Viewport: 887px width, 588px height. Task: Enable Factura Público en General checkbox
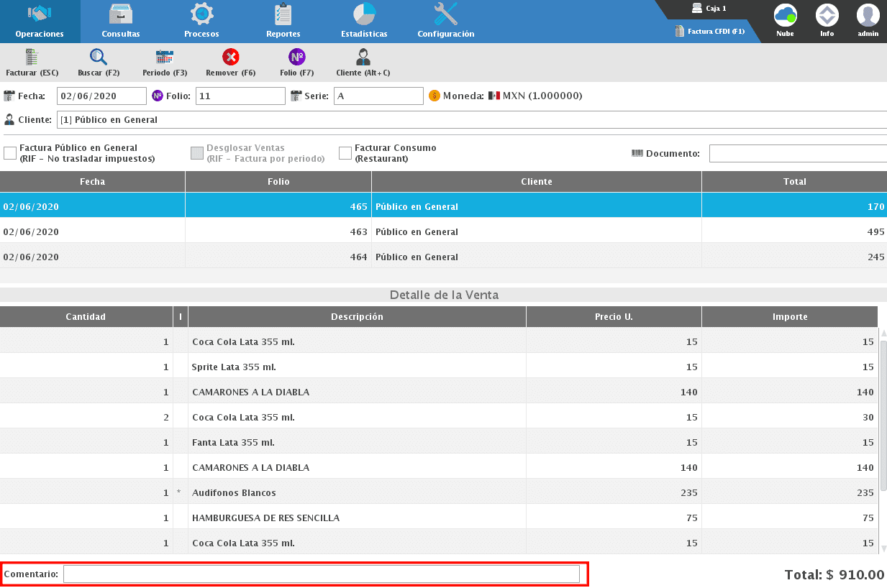[10, 153]
